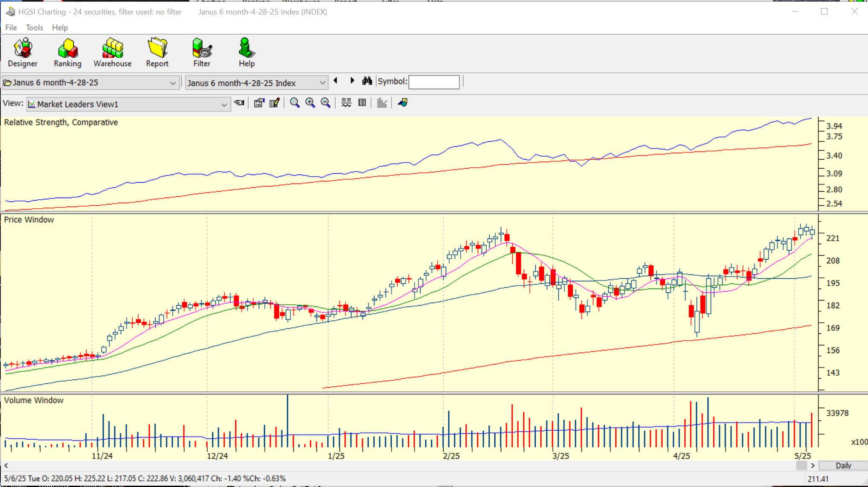Click the Volume Window label

pos(34,400)
